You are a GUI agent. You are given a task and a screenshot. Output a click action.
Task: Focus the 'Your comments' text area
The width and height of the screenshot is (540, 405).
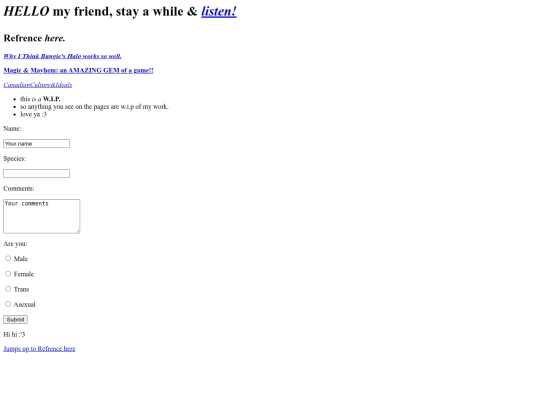tap(42, 216)
